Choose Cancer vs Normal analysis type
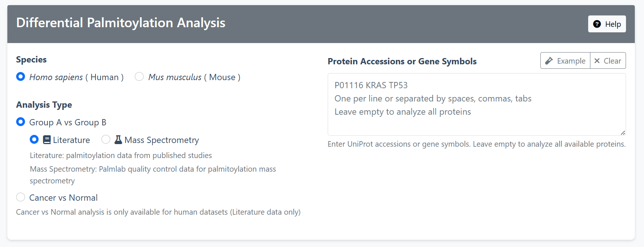This screenshot has width=644, height=247. click(21, 197)
